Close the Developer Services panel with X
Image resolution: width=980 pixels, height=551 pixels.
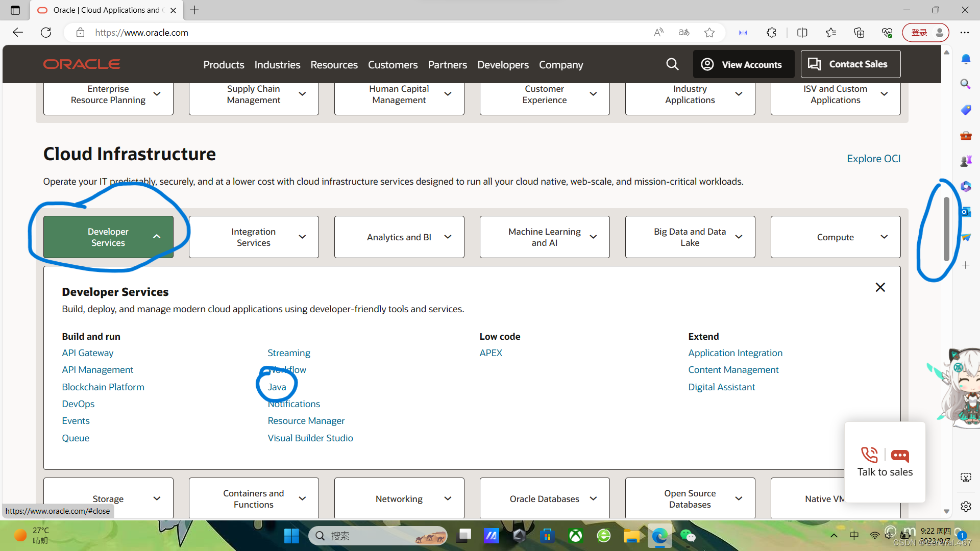tap(880, 287)
